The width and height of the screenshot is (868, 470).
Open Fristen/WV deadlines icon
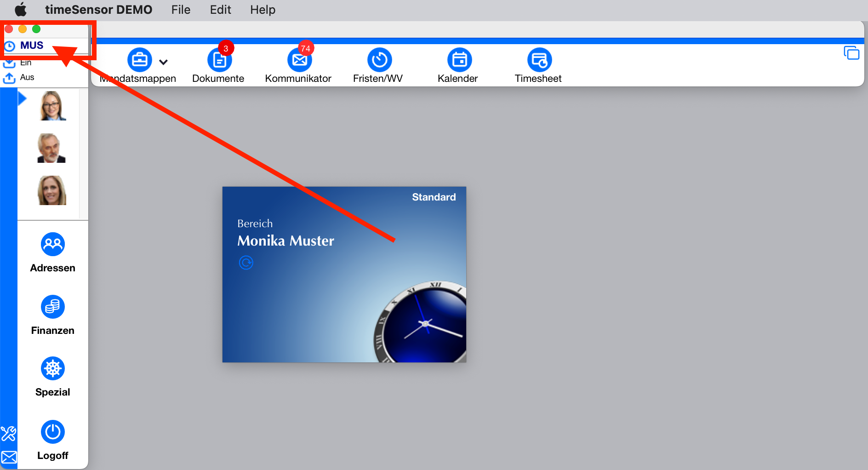coord(379,60)
